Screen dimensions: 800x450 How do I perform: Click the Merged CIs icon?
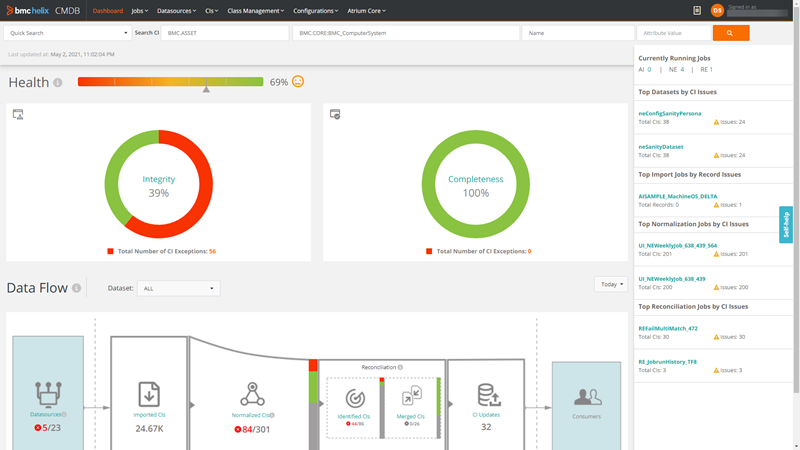[x=411, y=395]
